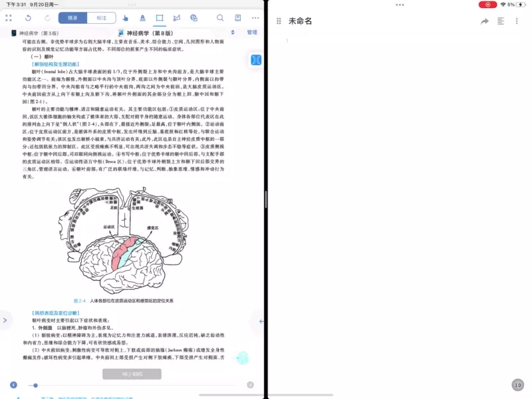Tap the floating cyan assistant icon
The image size is (532, 399).
click(243, 358)
